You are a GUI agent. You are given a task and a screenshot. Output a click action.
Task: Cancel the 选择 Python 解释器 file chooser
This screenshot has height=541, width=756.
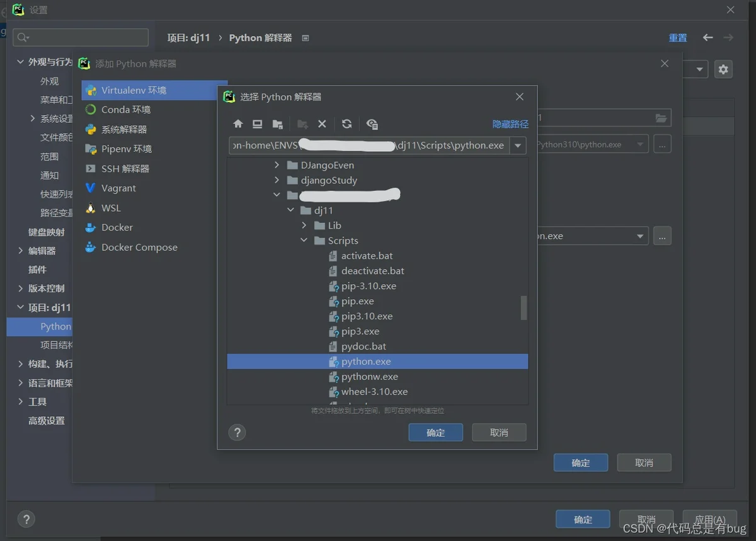click(499, 433)
